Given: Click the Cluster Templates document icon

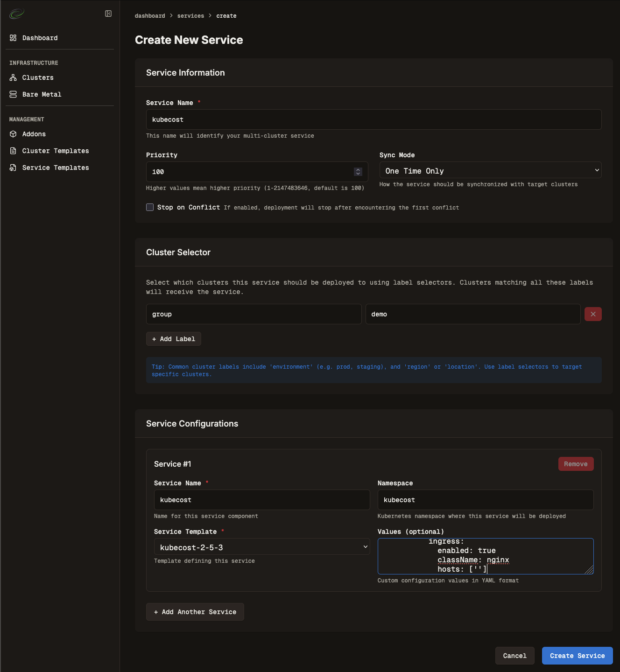Looking at the screenshot, I should [x=13, y=151].
